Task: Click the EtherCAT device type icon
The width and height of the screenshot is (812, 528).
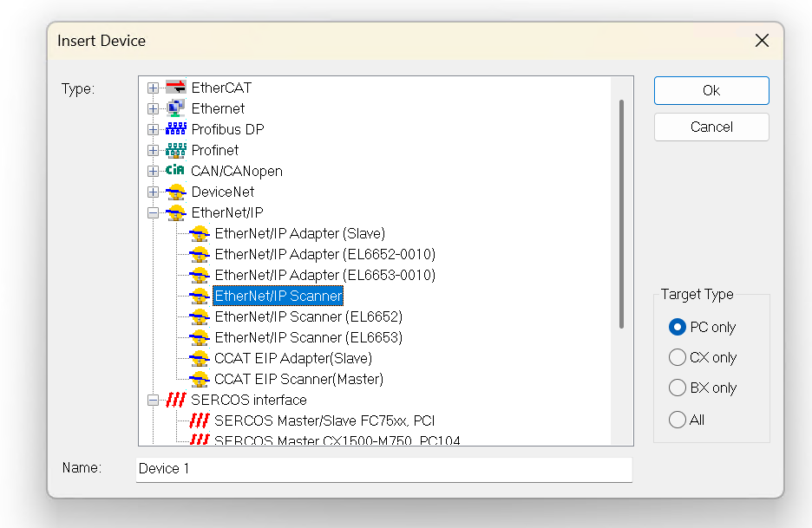Action: pyautogui.click(x=176, y=88)
